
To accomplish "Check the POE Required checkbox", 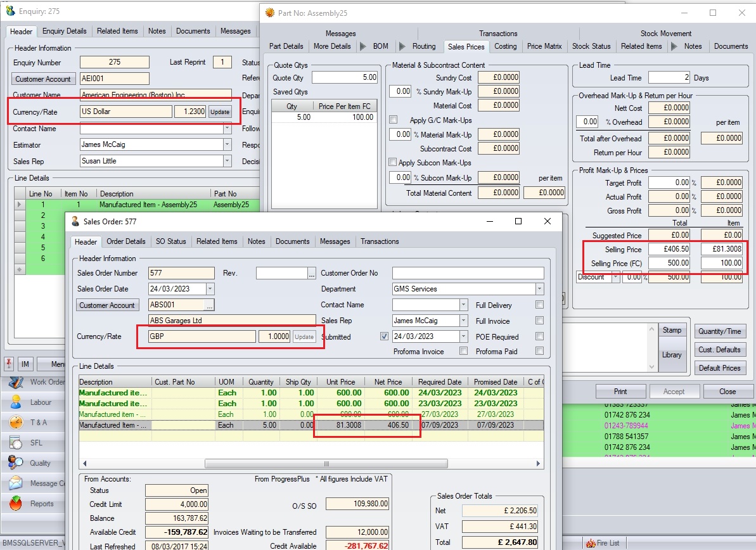I will 539,336.
